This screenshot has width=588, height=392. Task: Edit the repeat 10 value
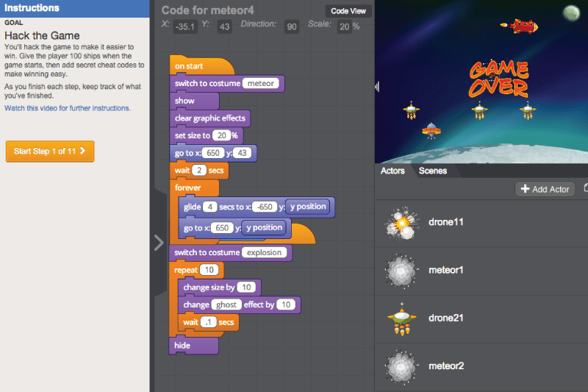pos(209,270)
